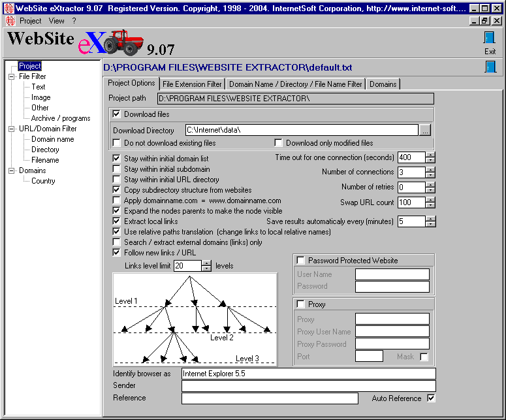Screen dimensions: 506x420
Task: Increase Save results automatically minutes value
Action: pos(430,219)
